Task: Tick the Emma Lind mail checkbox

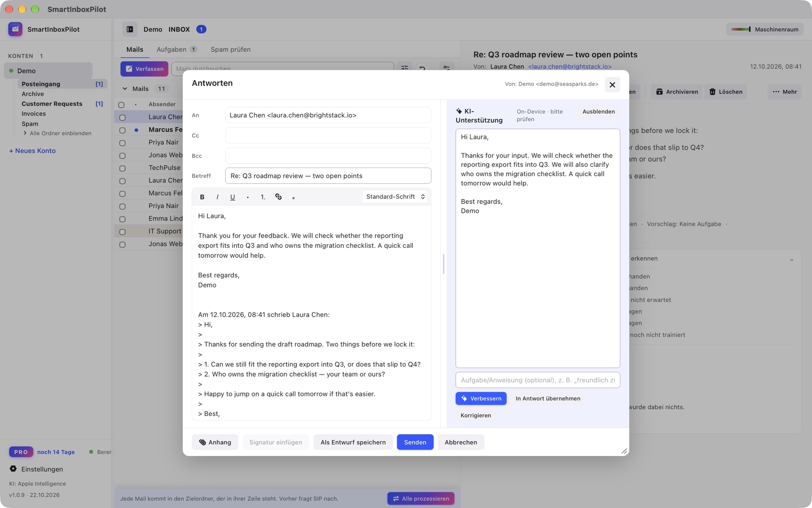Action: 122,219
